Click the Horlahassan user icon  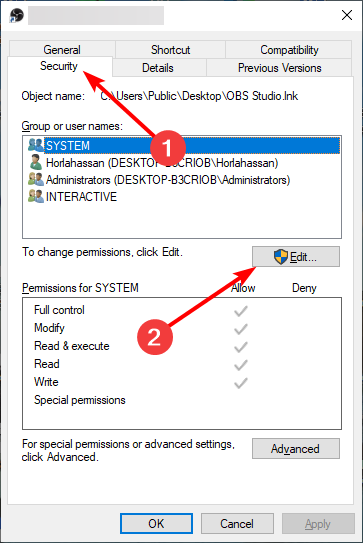click(x=36, y=162)
